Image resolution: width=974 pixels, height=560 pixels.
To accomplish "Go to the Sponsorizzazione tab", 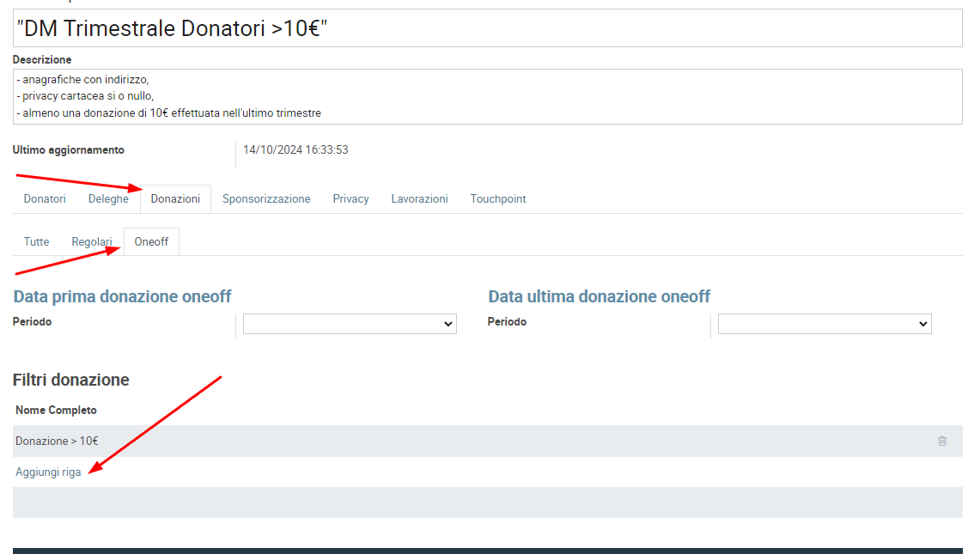I will (266, 199).
